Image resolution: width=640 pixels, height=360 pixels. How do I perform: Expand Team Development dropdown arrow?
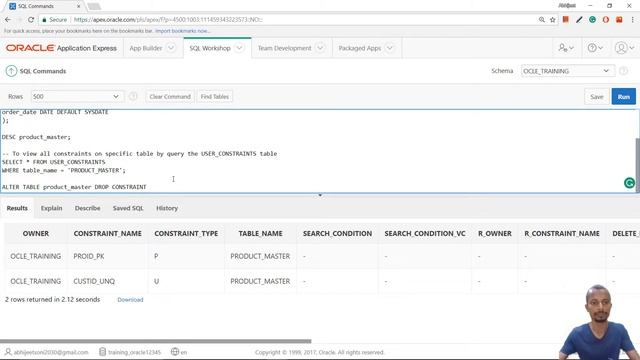point(320,48)
